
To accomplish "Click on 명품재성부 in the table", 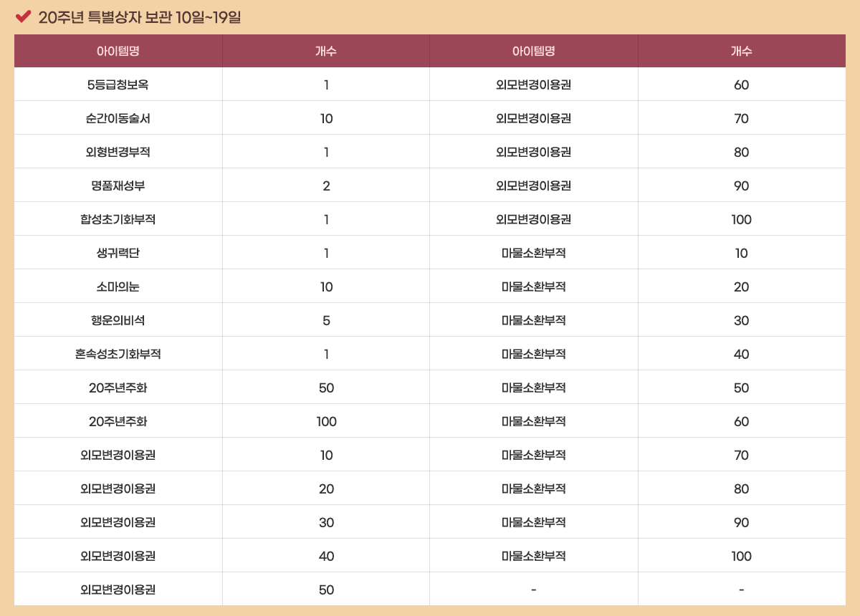I will [x=118, y=186].
